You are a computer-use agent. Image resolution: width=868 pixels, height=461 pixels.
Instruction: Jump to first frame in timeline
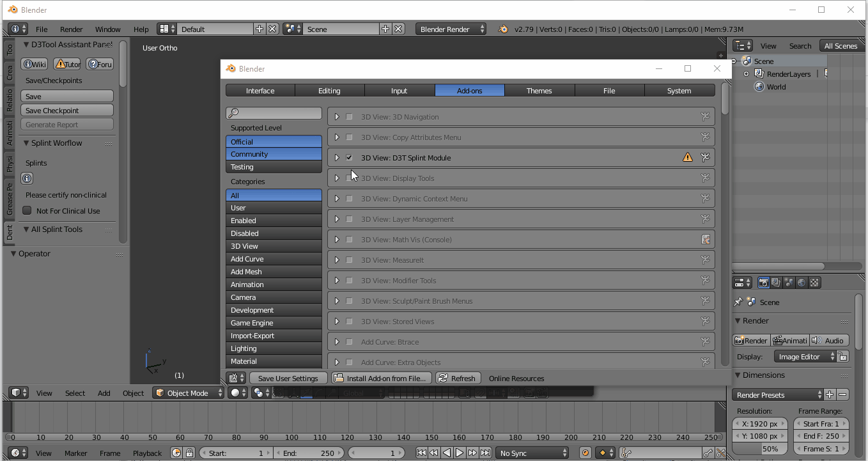[x=421, y=453]
